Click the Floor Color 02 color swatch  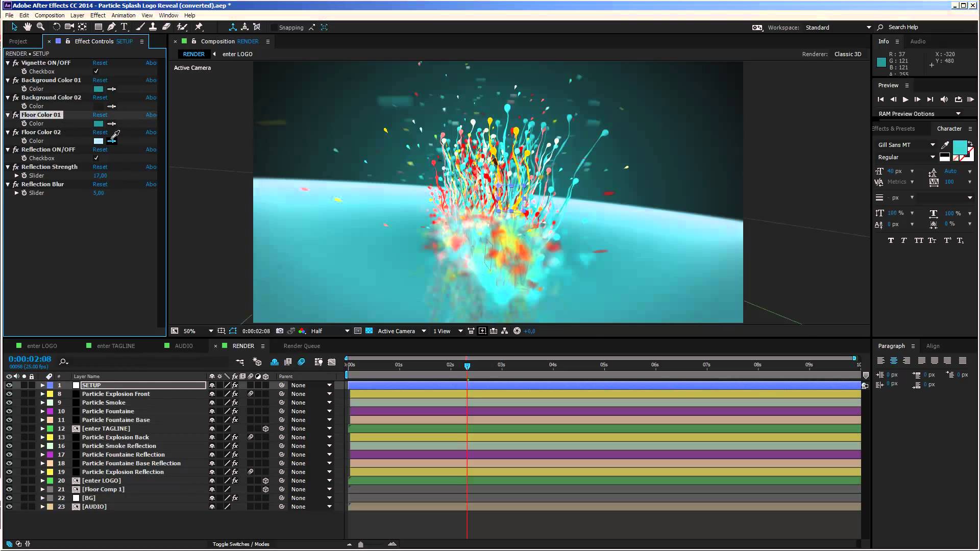pyautogui.click(x=99, y=141)
